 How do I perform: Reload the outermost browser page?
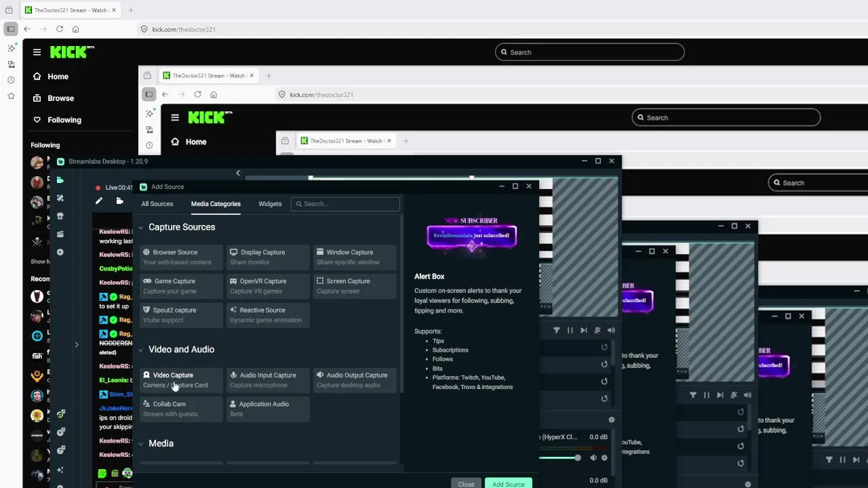[60, 29]
